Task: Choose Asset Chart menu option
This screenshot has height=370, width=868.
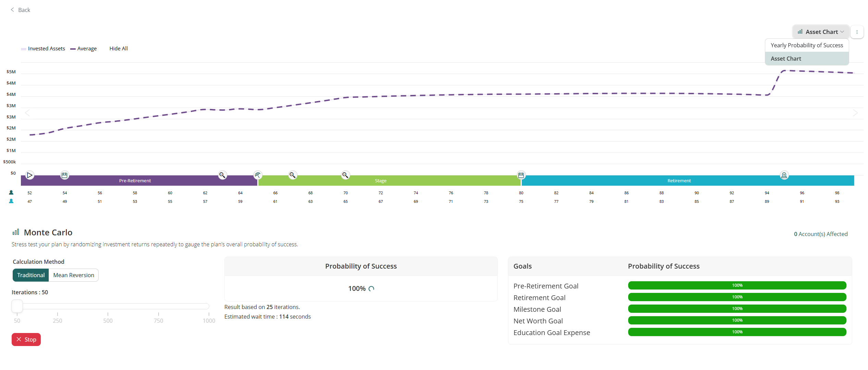Action: pos(786,59)
